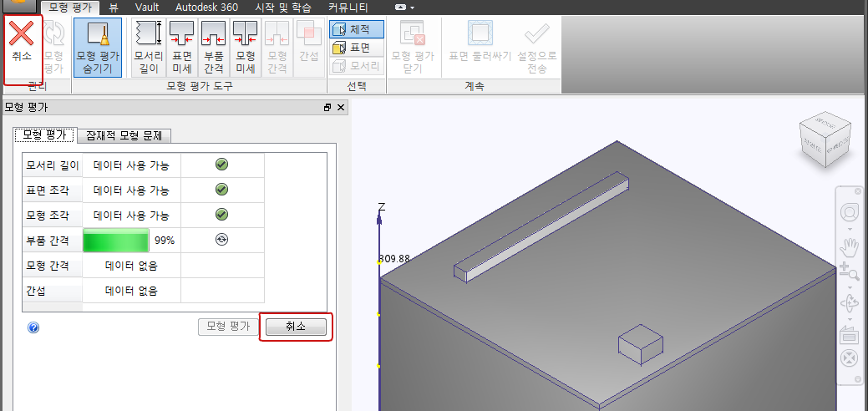Screen dimensions: 868x411
Task: Expand the steering wheel options arrow
Action: tap(849, 230)
